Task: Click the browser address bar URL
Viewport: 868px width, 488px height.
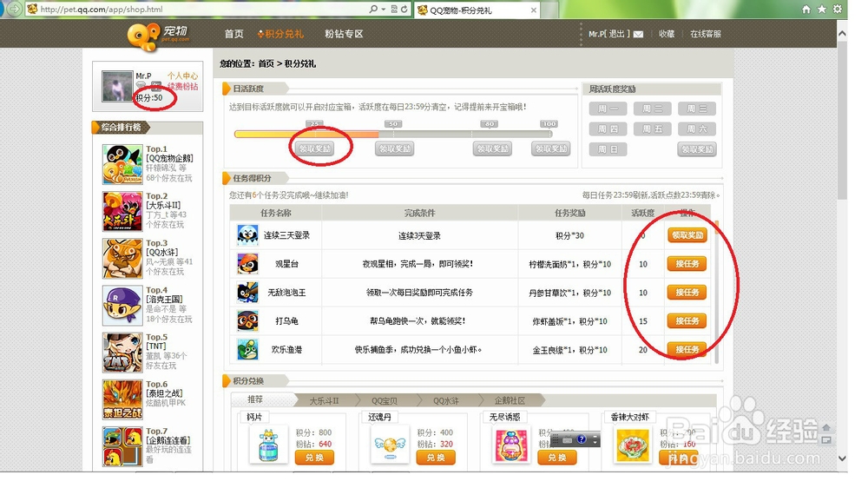Action: [102, 9]
